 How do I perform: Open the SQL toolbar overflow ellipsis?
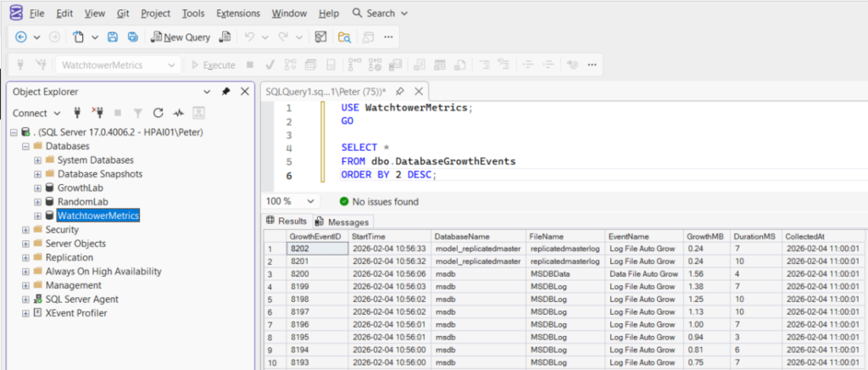click(592, 64)
